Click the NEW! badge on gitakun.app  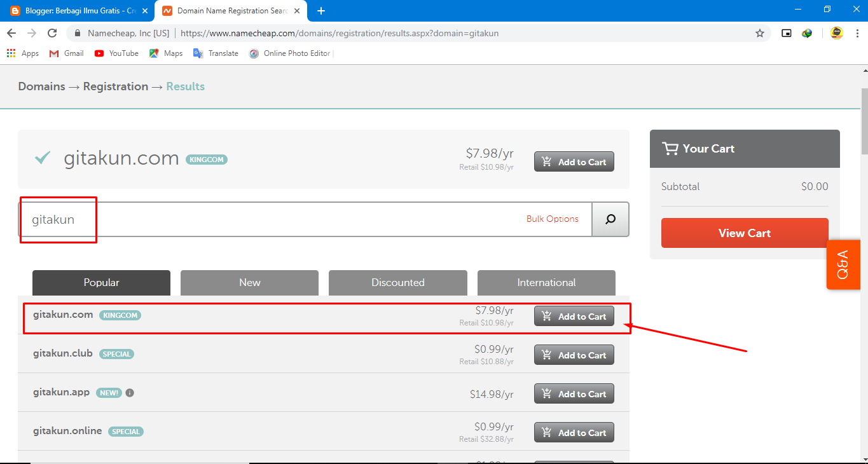point(109,393)
